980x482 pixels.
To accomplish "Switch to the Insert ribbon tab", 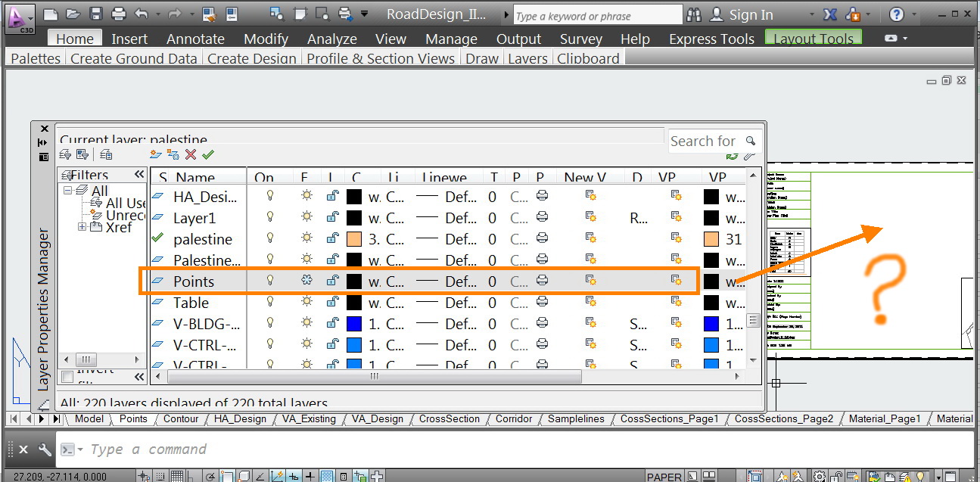I will click(x=129, y=39).
